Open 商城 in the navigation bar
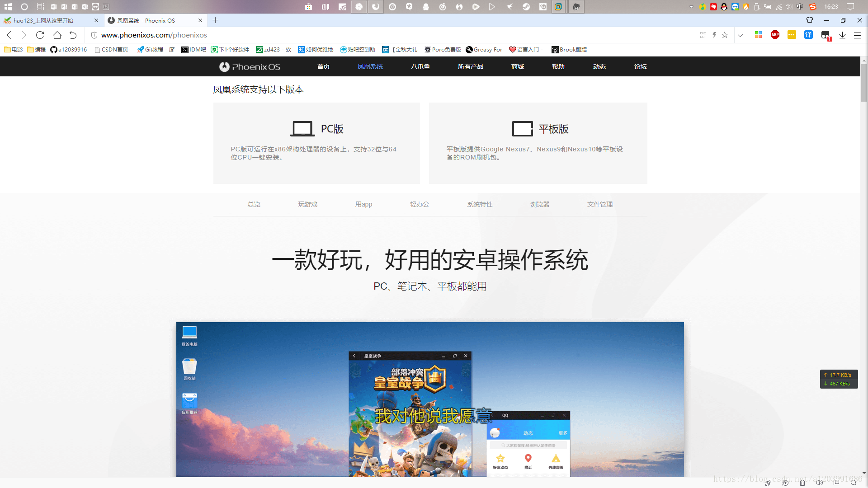868x488 pixels. pyautogui.click(x=518, y=66)
